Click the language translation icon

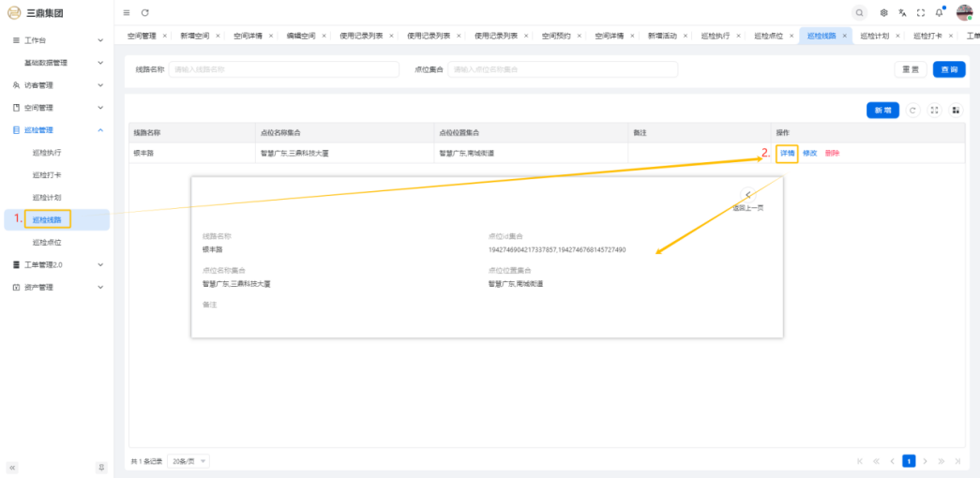click(x=902, y=12)
